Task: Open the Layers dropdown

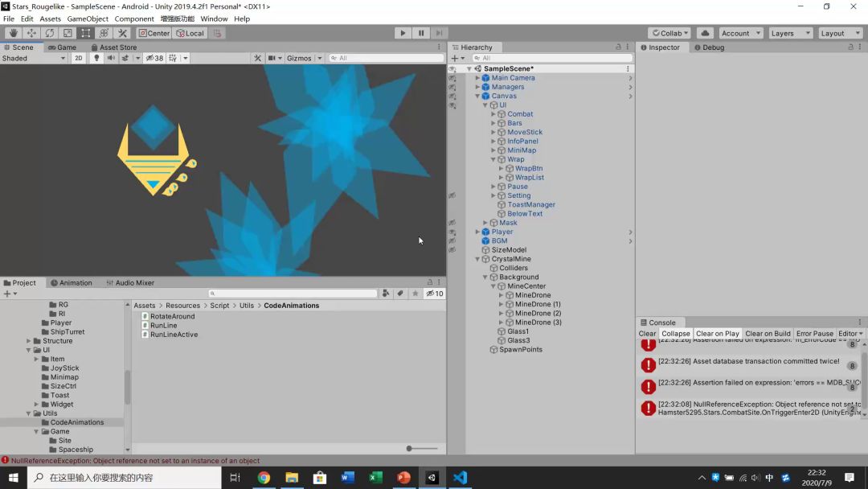Action: pyautogui.click(x=790, y=33)
